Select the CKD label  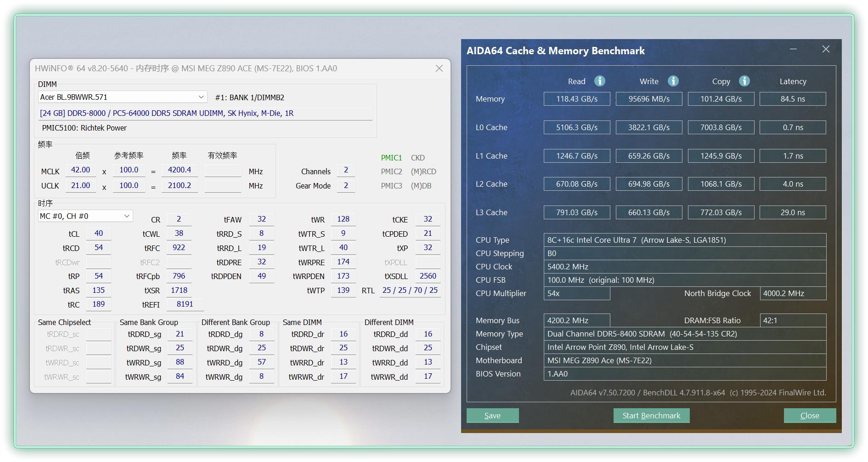[418, 158]
